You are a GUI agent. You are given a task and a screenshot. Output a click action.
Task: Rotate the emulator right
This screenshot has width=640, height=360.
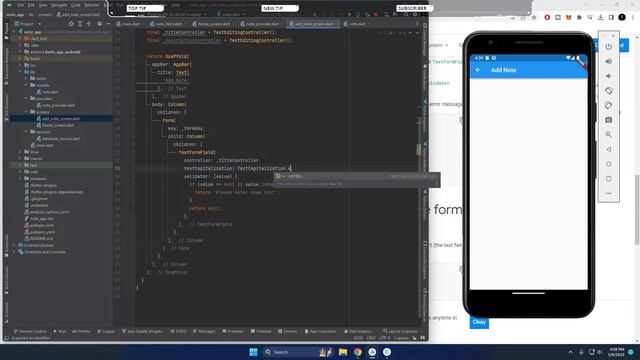609,105
